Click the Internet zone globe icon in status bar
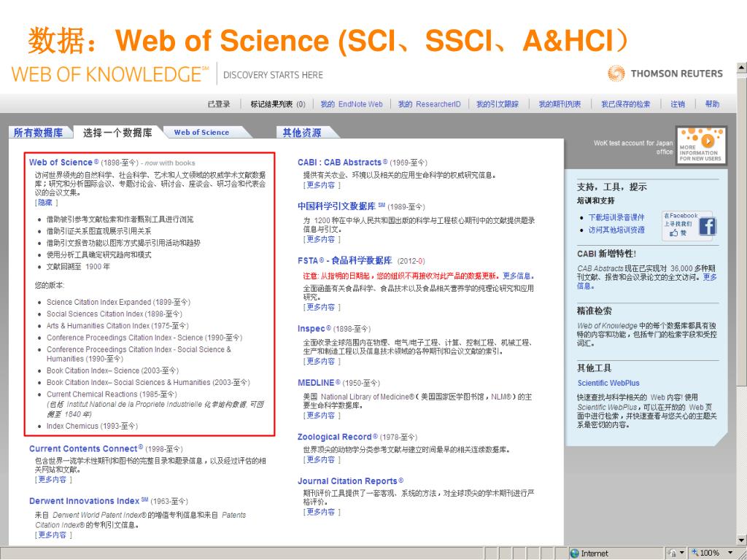Image resolution: width=747 pixels, height=560 pixels. [575, 553]
